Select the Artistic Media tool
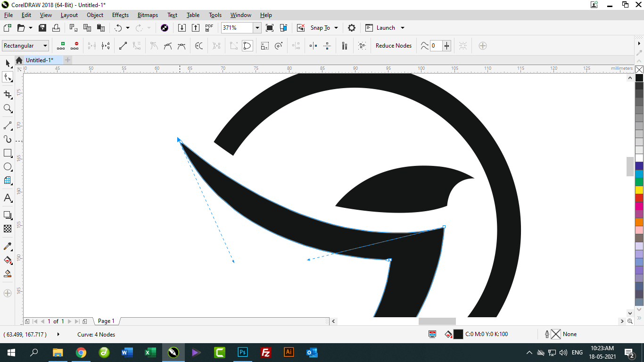The image size is (644, 362). 8,140
